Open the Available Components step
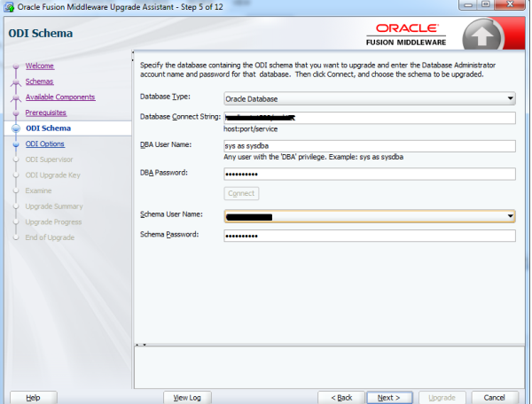532x404 pixels. click(60, 97)
